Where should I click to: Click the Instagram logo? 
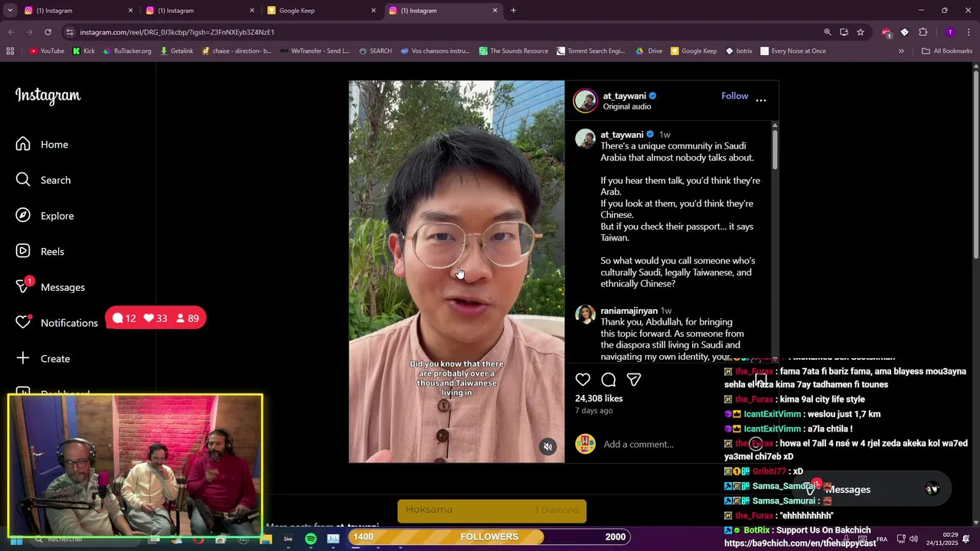[x=48, y=96]
